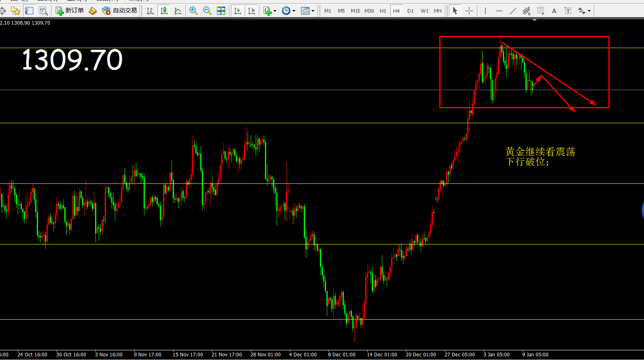Screen dimensions: 644x360
Task: Click the 新订单 new order button
Action: tap(70, 11)
